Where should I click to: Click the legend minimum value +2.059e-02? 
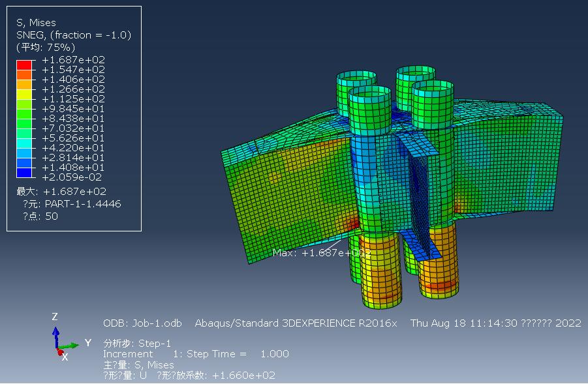tap(72, 177)
